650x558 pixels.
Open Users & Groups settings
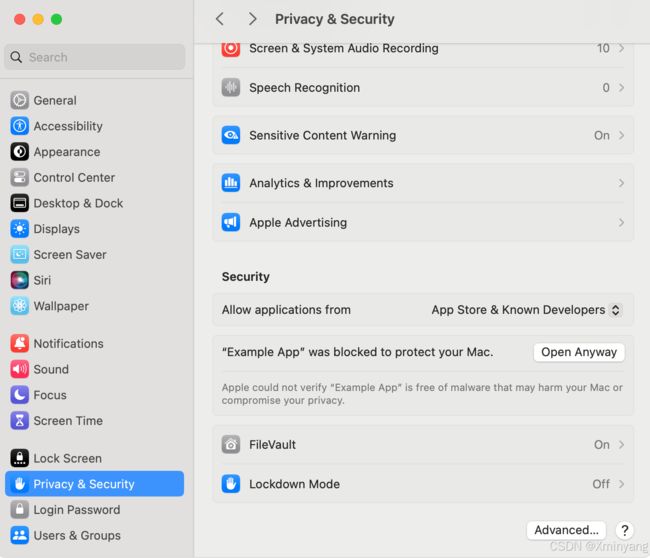click(95, 535)
